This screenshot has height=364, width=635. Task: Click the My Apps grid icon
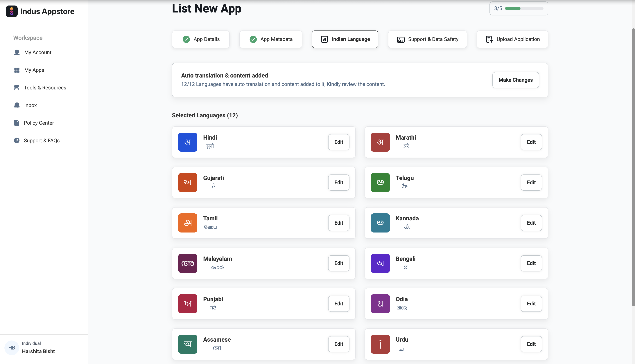(17, 70)
